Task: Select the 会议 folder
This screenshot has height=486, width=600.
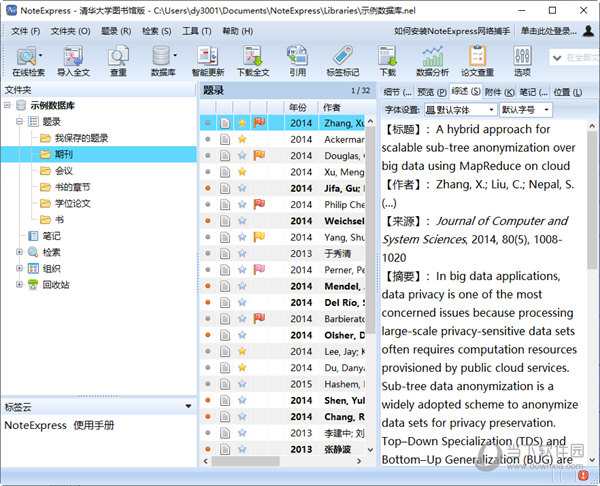Action: 64,171
